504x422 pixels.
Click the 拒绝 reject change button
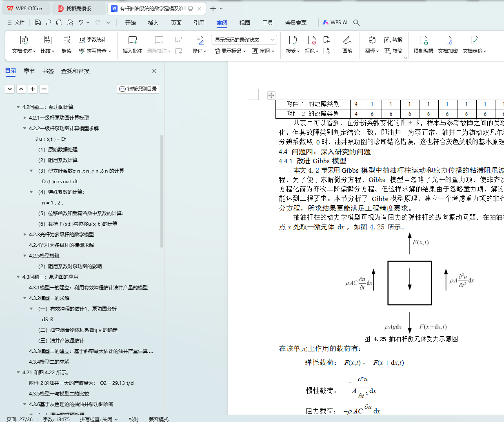coord(312,44)
